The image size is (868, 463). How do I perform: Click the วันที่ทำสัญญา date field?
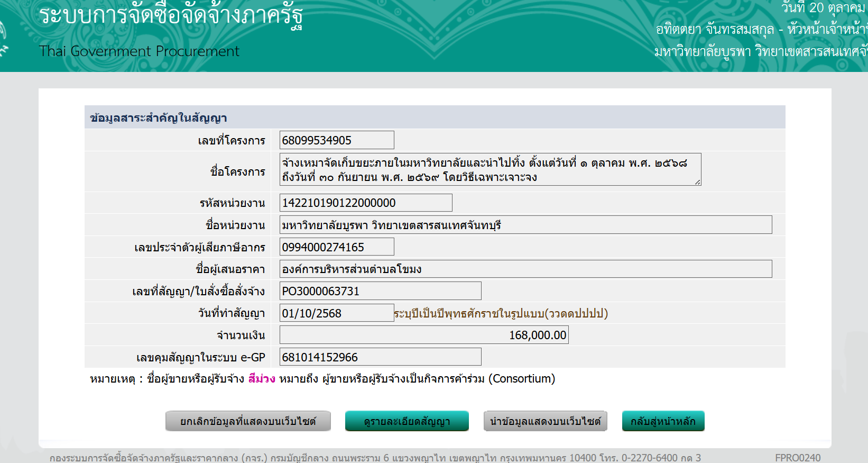(336, 313)
